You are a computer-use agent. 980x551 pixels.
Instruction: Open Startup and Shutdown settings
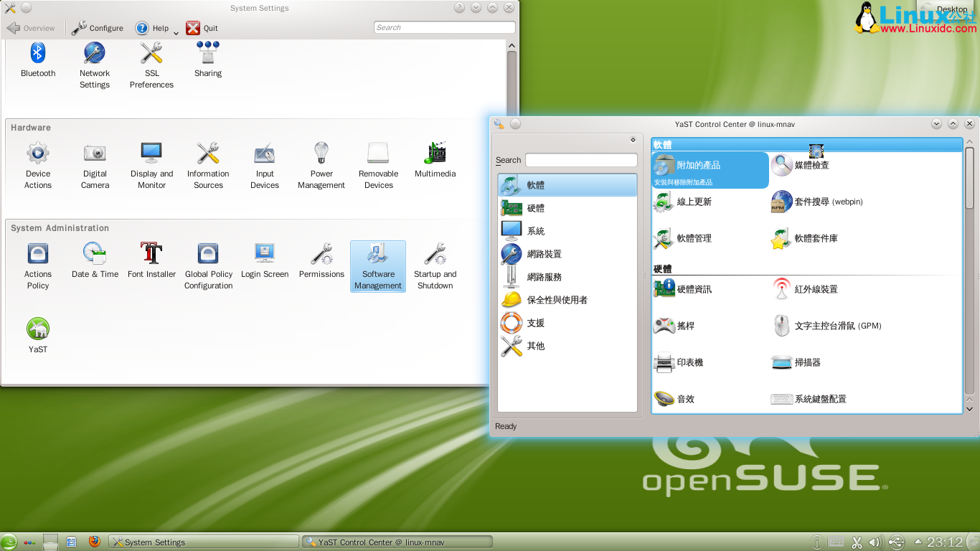[435, 266]
